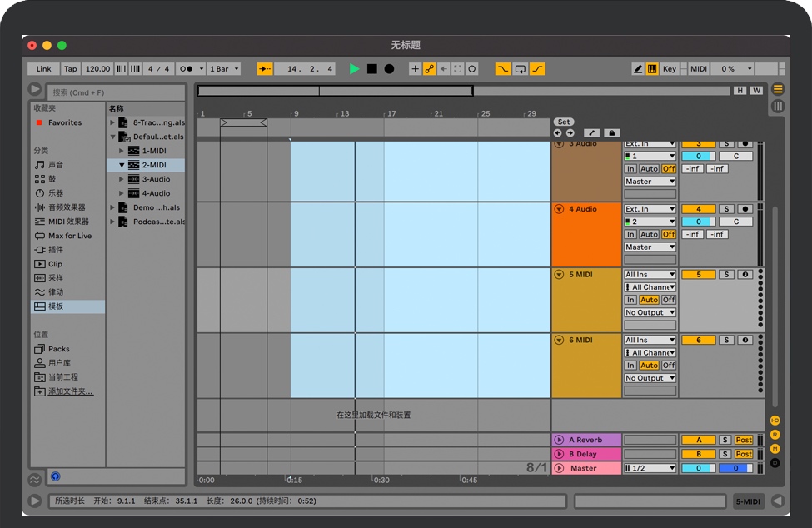Click the MIDI map mode icon
Image resolution: width=812 pixels, height=528 pixels.
pos(698,68)
